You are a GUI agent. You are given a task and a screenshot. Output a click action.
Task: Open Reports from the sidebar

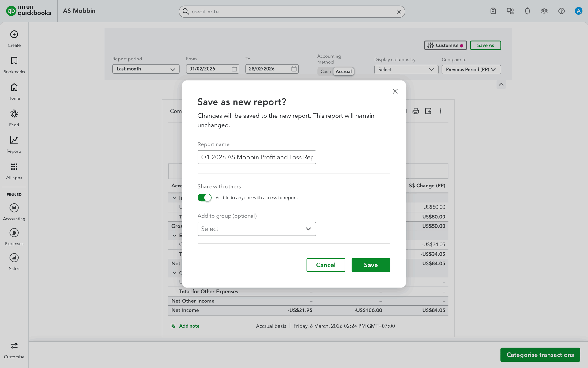[14, 145]
